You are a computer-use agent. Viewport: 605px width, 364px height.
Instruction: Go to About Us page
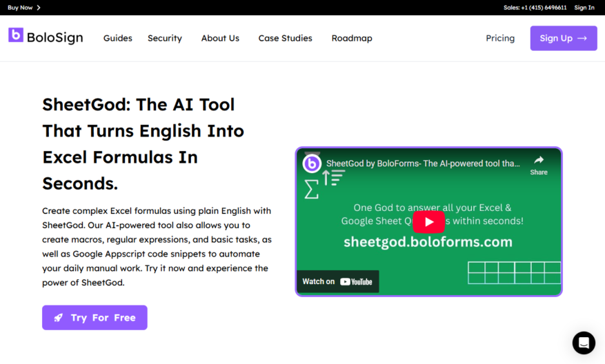point(220,38)
